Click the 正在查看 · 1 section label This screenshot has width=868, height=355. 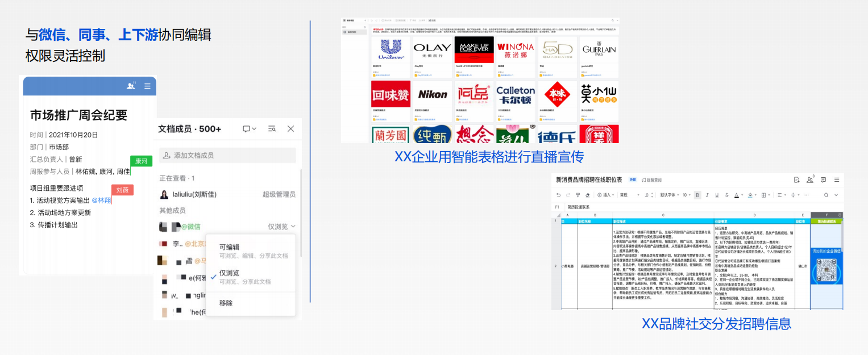pyautogui.click(x=177, y=178)
